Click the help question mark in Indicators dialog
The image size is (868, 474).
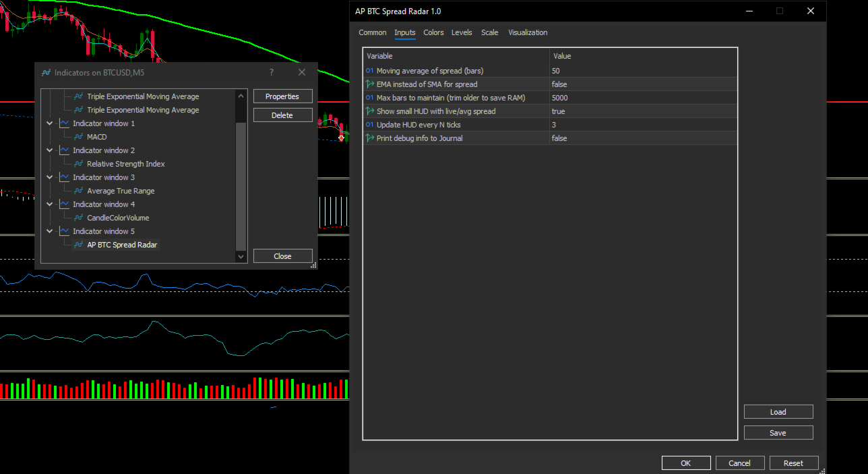[272, 72]
